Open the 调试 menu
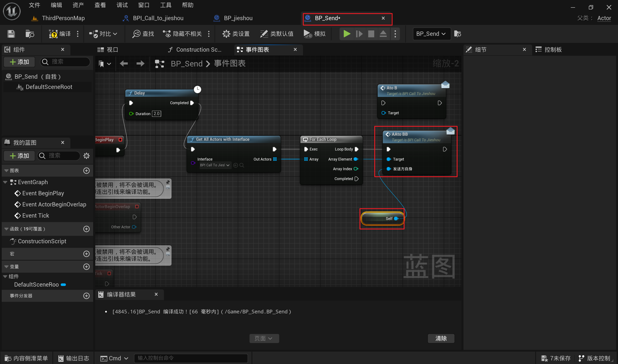The width and height of the screenshot is (618, 364). [122, 5]
